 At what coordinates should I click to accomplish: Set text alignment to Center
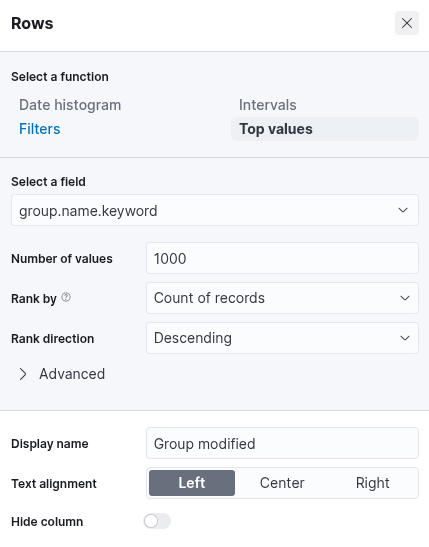(x=282, y=483)
